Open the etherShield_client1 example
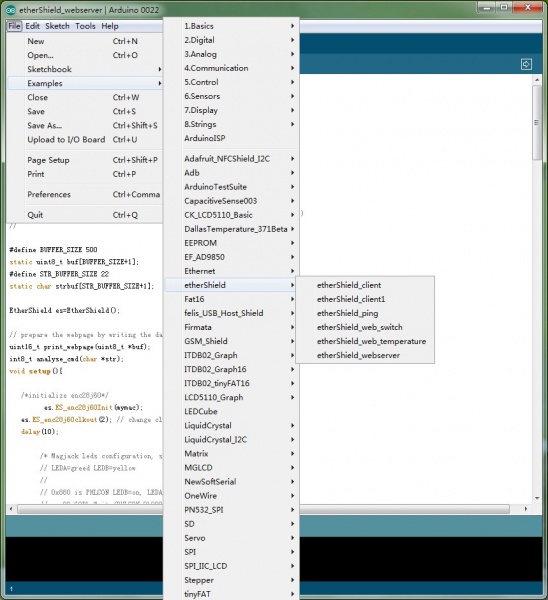The height and width of the screenshot is (600, 548). coord(365,299)
